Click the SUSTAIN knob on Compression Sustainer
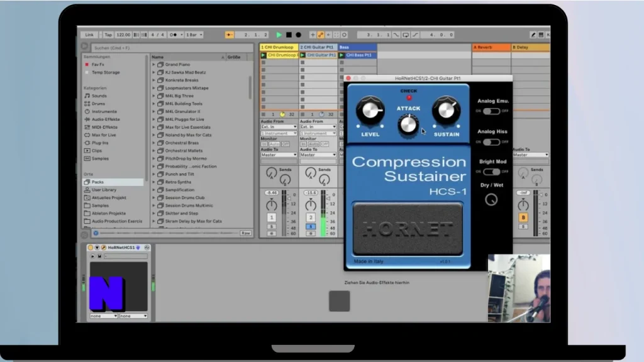This screenshot has width=644, height=362. coord(446,111)
